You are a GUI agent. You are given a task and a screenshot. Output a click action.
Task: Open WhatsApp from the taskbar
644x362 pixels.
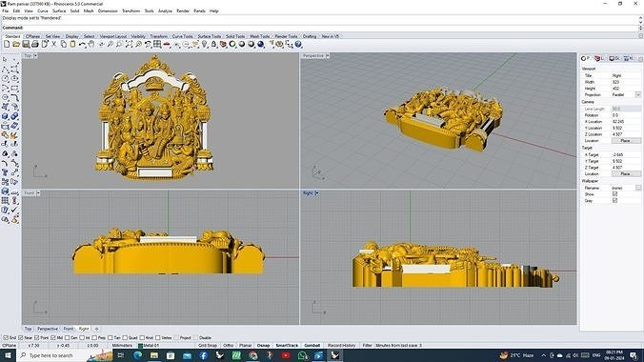pyautogui.click(x=303, y=355)
